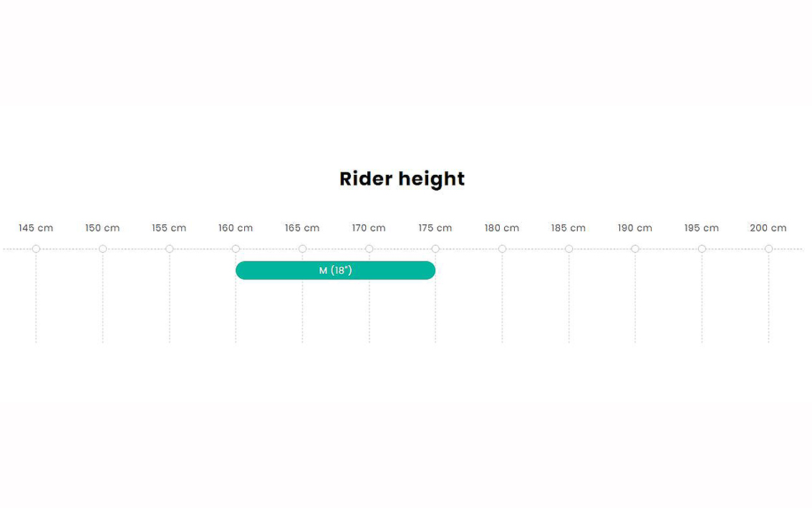This screenshot has width=812, height=508.
Task: Click the 145 cm text label
Action: coord(36,228)
